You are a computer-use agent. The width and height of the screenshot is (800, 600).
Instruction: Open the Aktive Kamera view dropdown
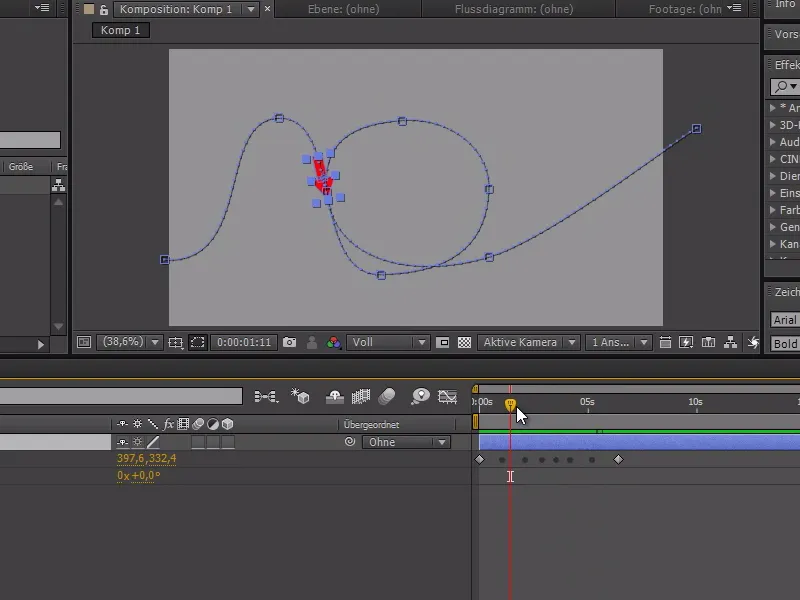tap(528, 342)
